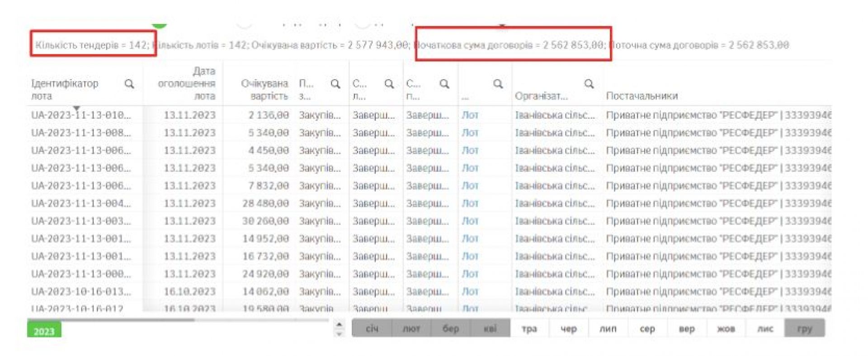868x356 pixels.
Task: Open Лот link for 2 136,00 row
Action: click(470, 115)
